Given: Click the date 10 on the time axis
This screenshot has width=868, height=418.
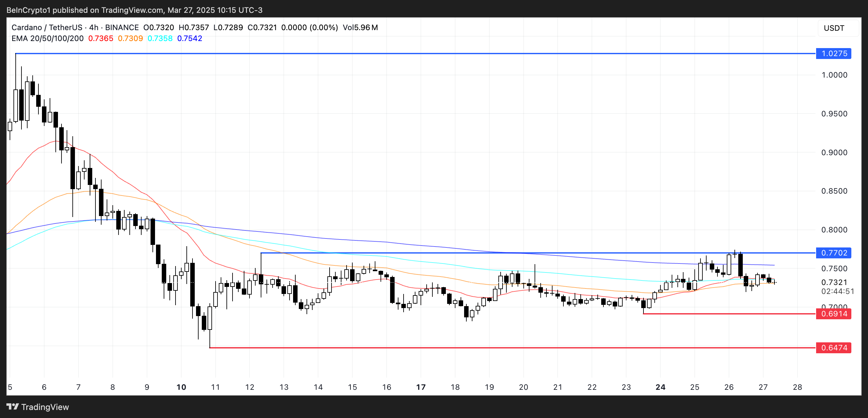Looking at the screenshot, I should coord(181,387).
